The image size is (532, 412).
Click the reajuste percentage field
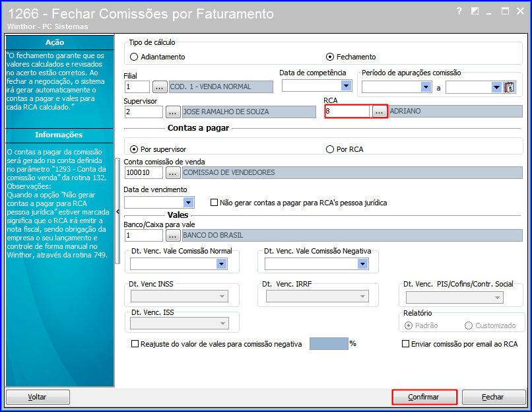point(329,344)
